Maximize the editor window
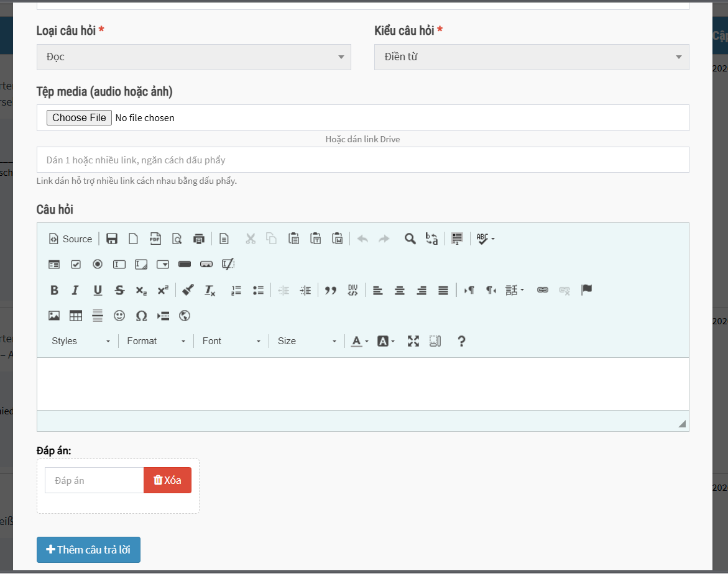The height and width of the screenshot is (574, 728). (413, 341)
